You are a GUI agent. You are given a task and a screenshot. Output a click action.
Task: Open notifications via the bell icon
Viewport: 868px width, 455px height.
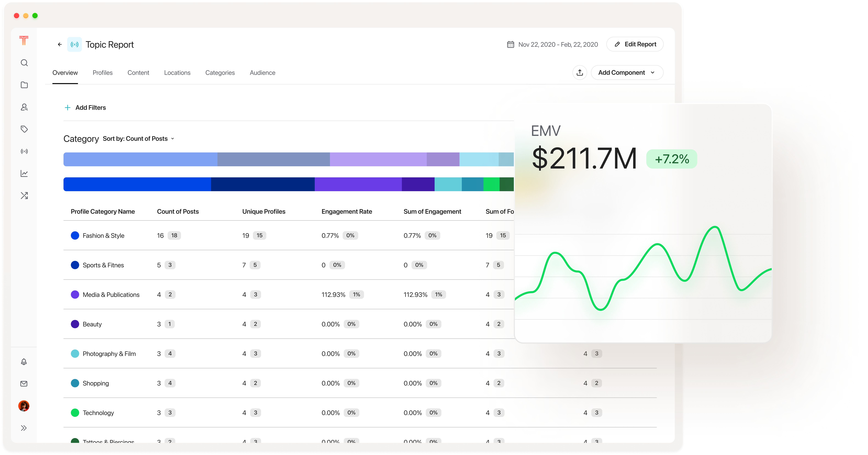point(24,362)
